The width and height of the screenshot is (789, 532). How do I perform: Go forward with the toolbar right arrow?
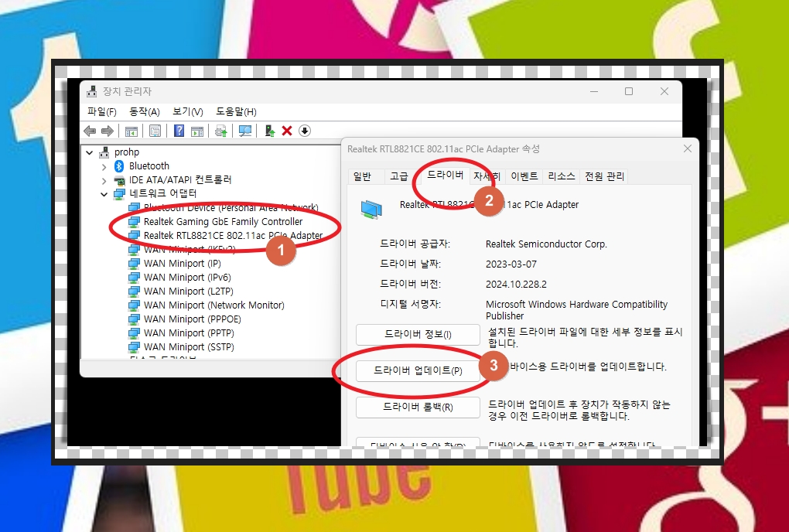coord(108,131)
